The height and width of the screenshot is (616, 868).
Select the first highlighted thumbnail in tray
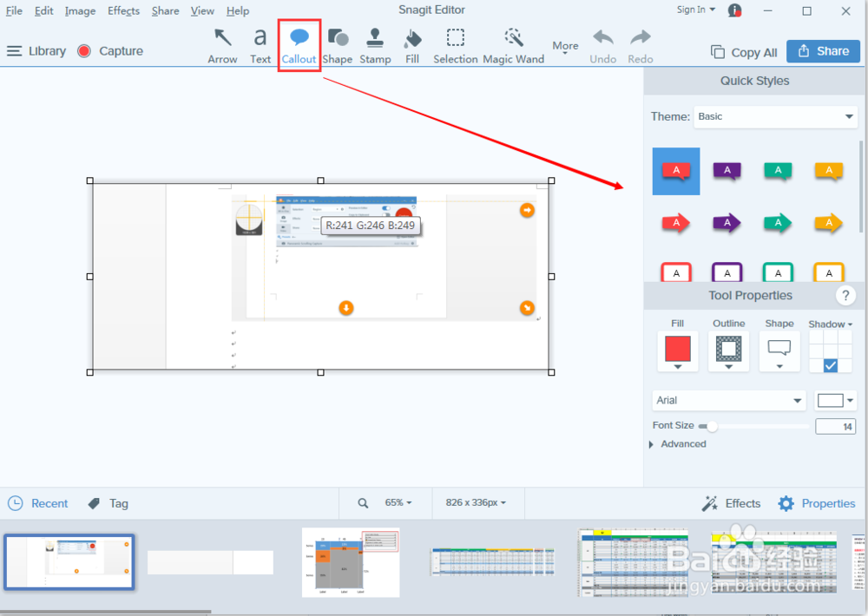point(69,561)
